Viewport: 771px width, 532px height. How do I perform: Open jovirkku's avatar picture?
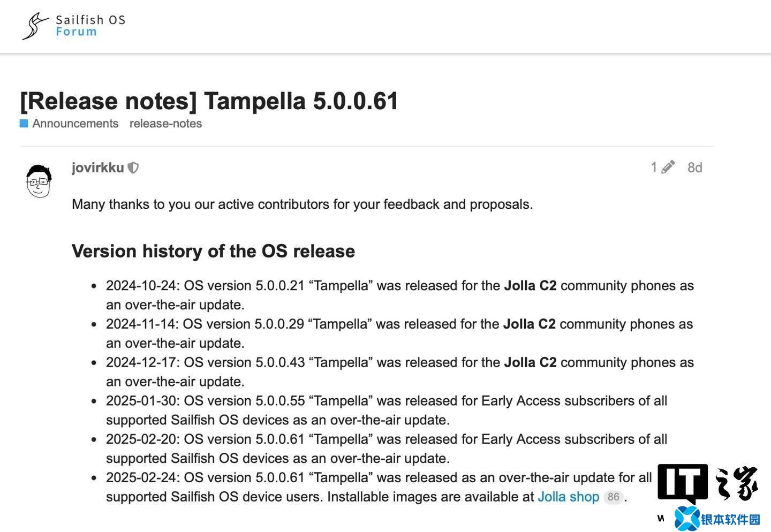pyautogui.click(x=39, y=181)
